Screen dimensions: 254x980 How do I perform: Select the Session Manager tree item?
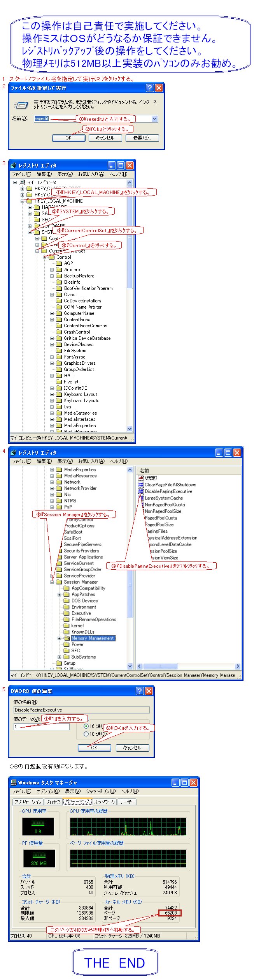pos(81,582)
